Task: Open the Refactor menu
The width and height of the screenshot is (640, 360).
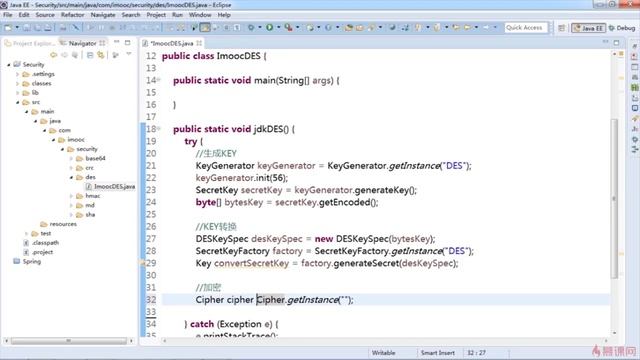Action: tap(72, 15)
